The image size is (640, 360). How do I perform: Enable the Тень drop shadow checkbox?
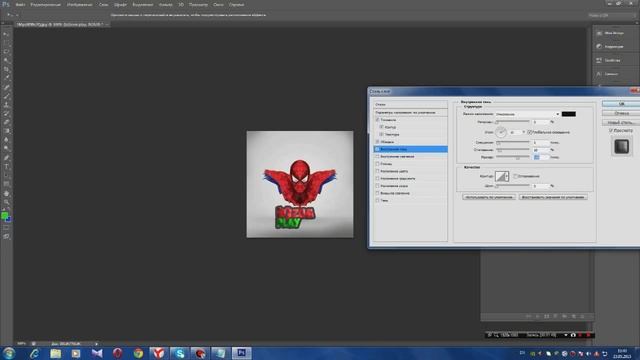coord(378,200)
